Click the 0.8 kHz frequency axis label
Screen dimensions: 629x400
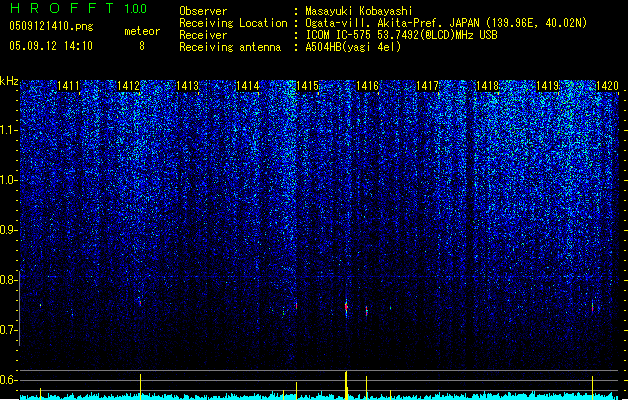(8, 280)
